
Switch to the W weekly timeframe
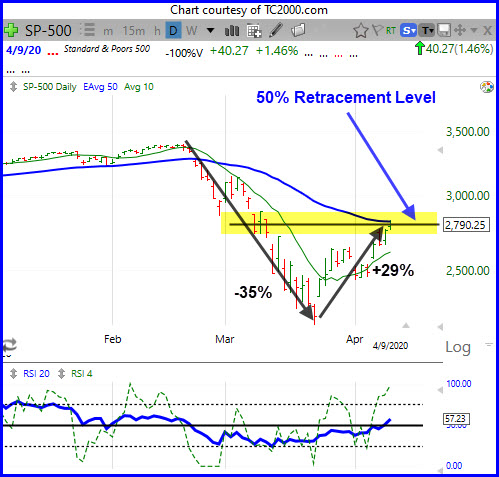191,31
